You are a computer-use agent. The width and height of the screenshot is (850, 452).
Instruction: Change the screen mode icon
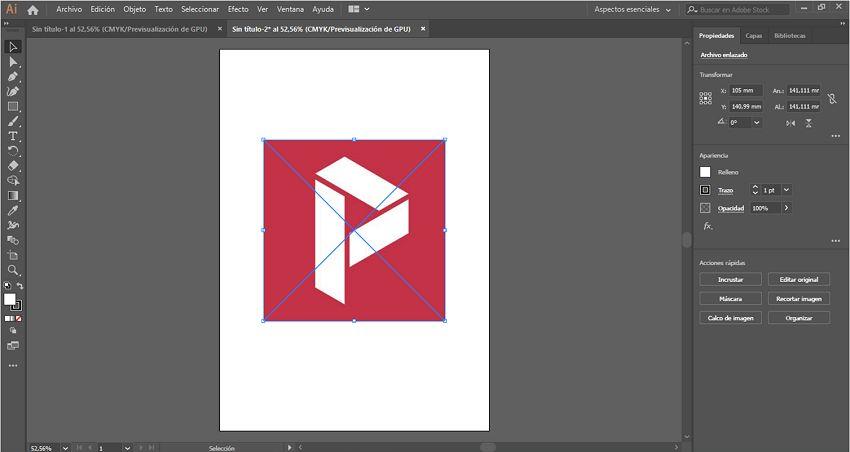click(x=13, y=346)
